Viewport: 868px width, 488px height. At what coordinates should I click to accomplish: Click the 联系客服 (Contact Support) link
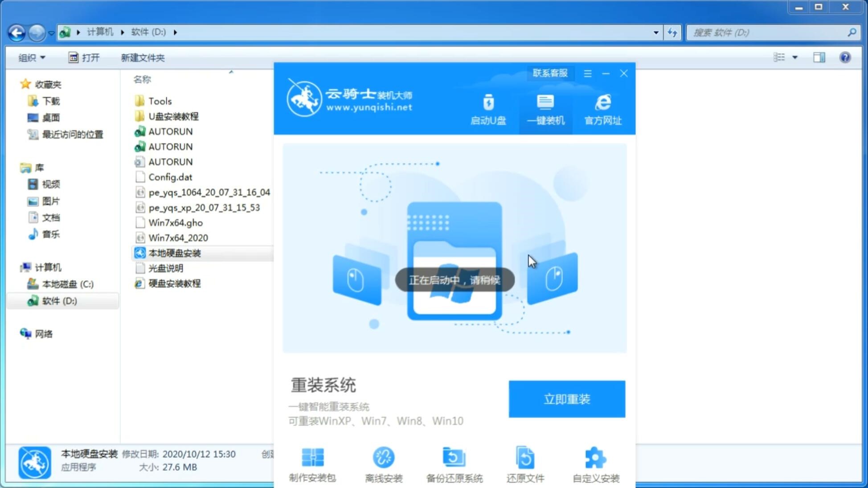coord(549,73)
